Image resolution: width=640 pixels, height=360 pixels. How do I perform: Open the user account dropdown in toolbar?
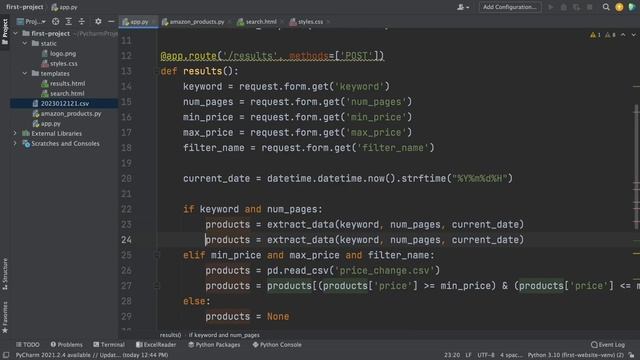(x=463, y=7)
